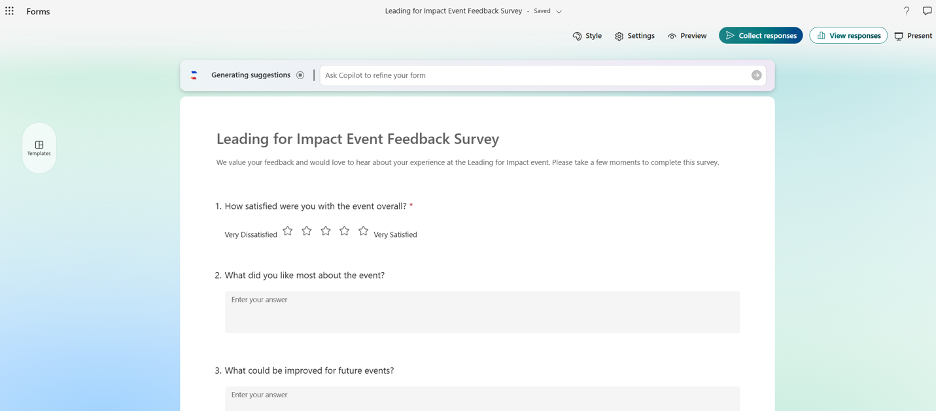
Task: Click the Copilot logo icon
Action: pos(194,75)
